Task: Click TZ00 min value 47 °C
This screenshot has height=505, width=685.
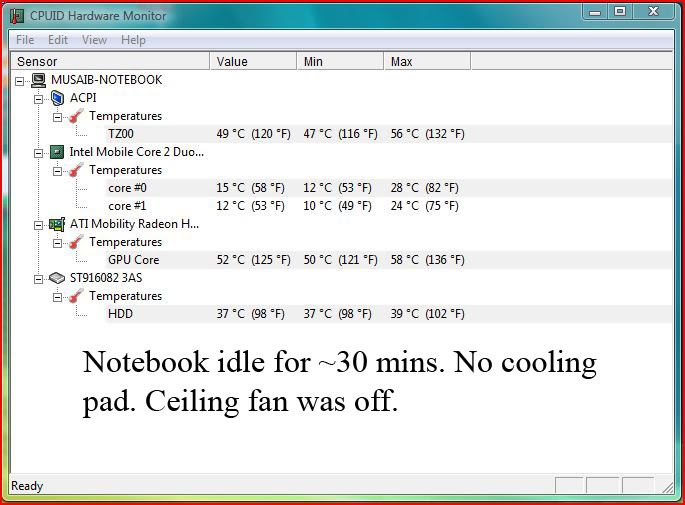Action: 340,134
